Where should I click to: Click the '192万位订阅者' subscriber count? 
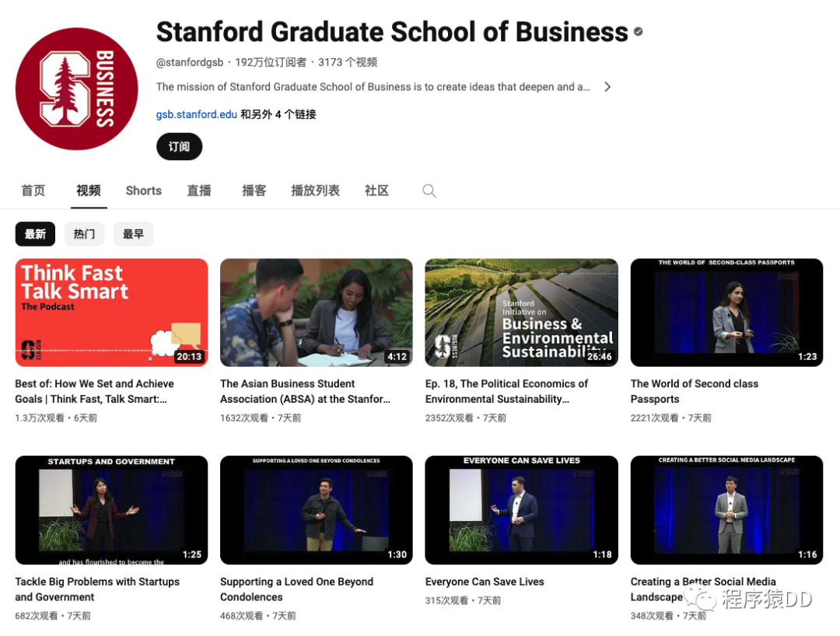click(271, 62)
